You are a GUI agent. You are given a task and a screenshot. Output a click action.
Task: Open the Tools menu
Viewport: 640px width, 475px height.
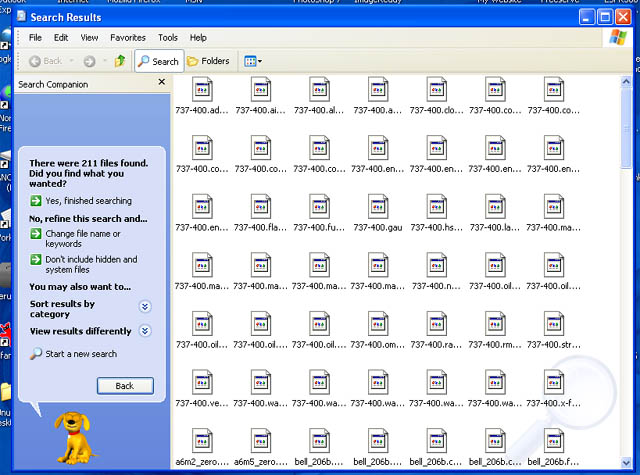pos(168,38)
